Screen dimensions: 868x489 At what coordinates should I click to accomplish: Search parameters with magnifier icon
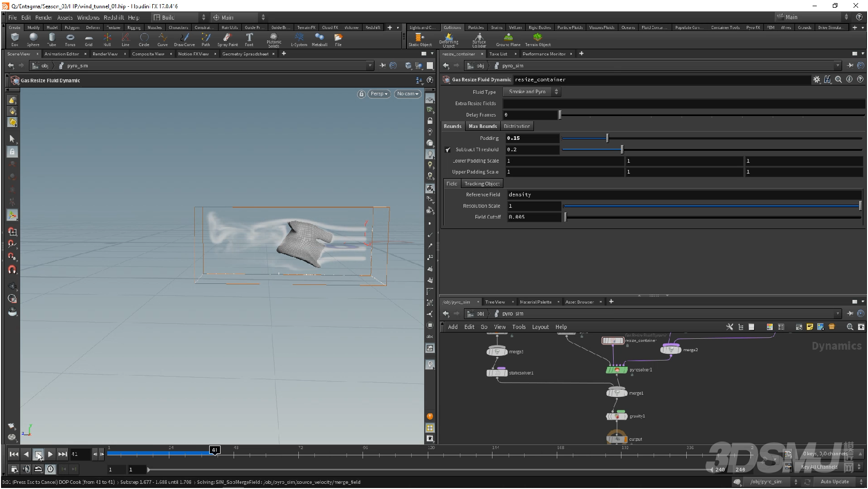pos(838,79)
